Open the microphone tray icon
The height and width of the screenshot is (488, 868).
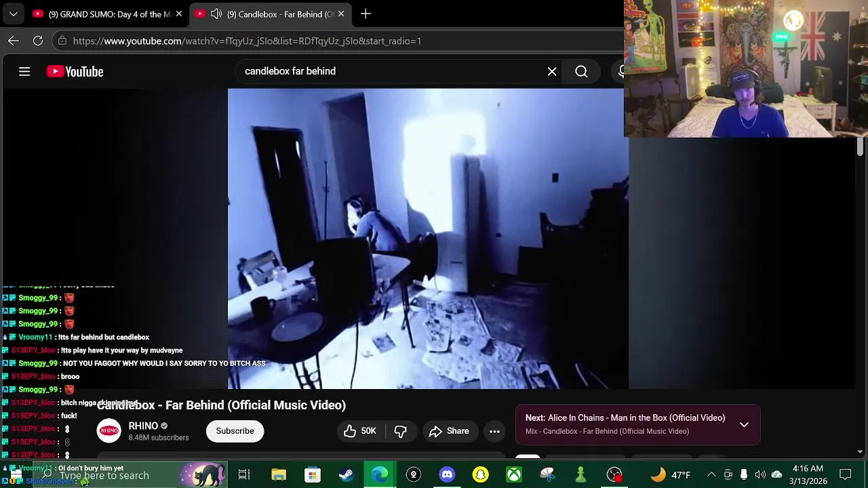point(744,474)
